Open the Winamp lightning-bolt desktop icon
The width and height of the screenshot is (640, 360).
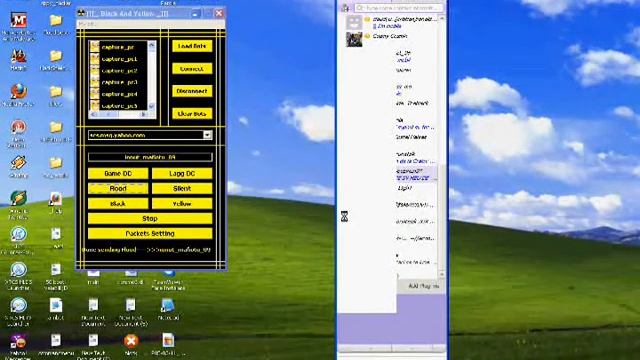pos(18,163)
